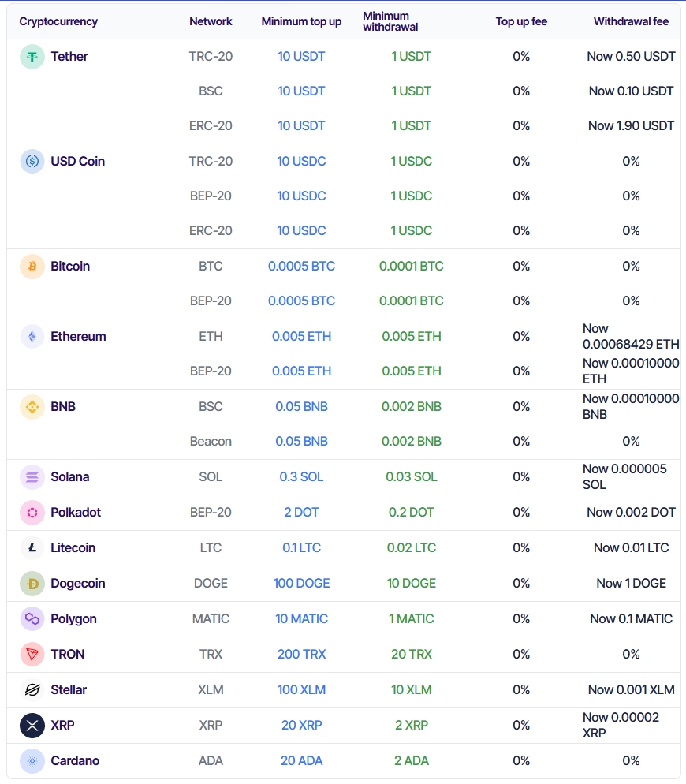Click the Stellar logo icon
Screen dimensions: 686x784
[32, 690]
